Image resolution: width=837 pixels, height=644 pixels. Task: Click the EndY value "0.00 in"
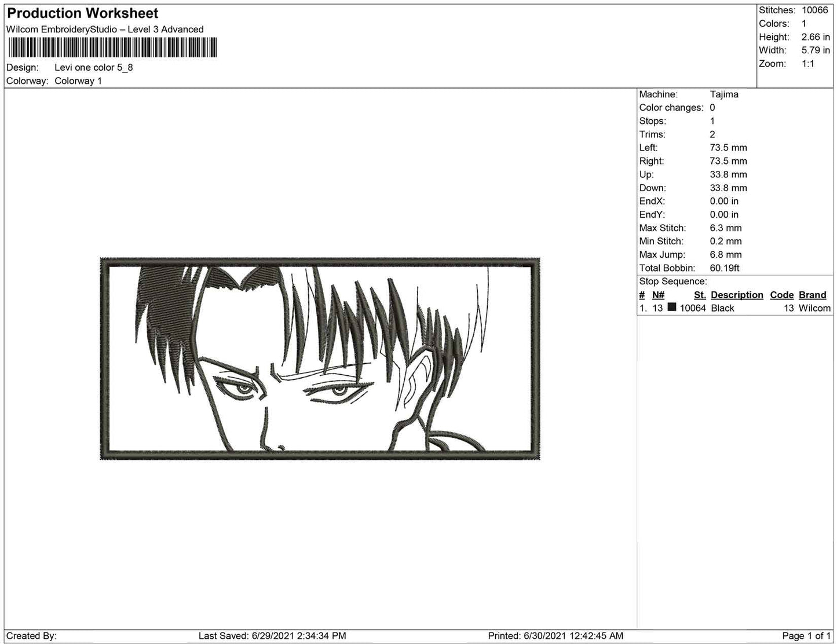click(724, 214)
